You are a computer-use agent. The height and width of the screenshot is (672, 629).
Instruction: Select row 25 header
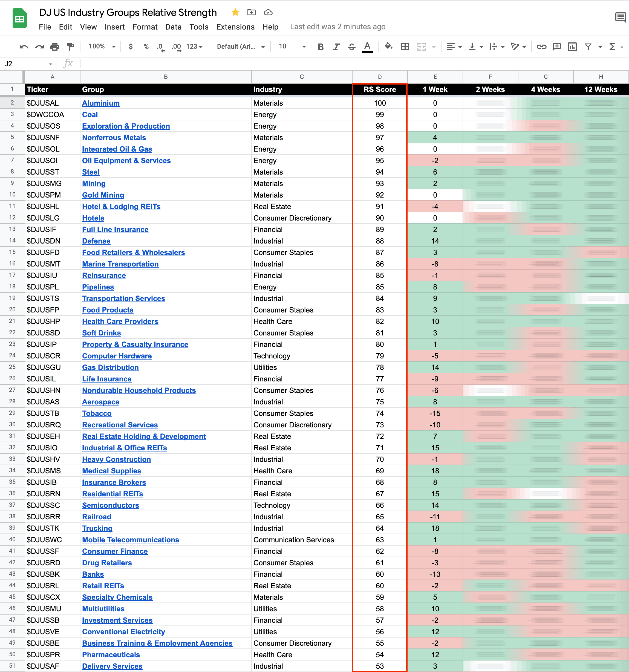(x=12, y=367)
